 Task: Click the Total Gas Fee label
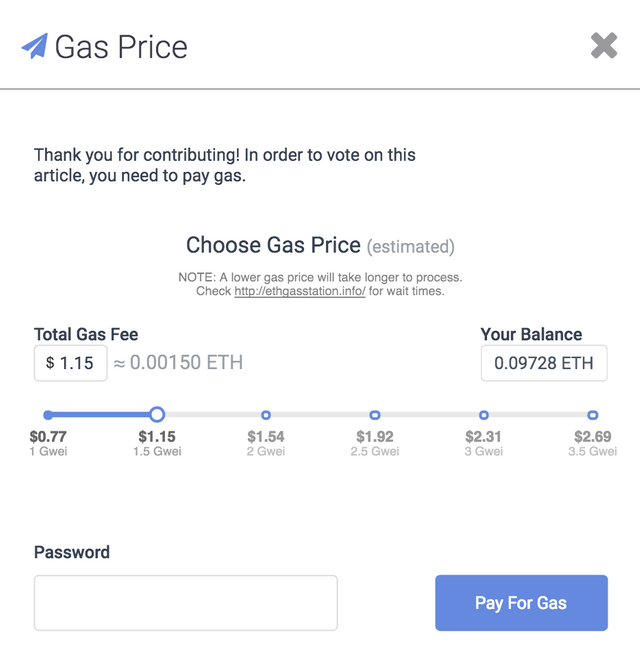pyautogui.click(x=86, y=335)
